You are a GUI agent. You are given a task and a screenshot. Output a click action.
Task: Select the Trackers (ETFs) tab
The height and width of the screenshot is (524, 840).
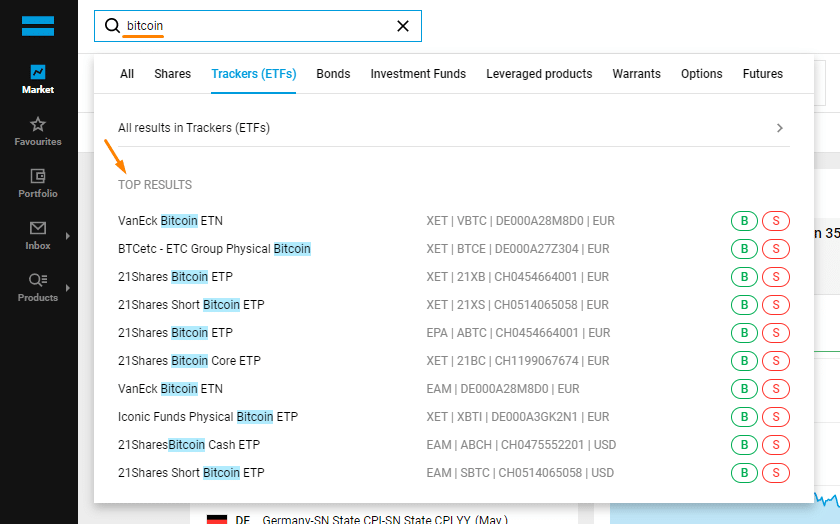tap(253, 74)
